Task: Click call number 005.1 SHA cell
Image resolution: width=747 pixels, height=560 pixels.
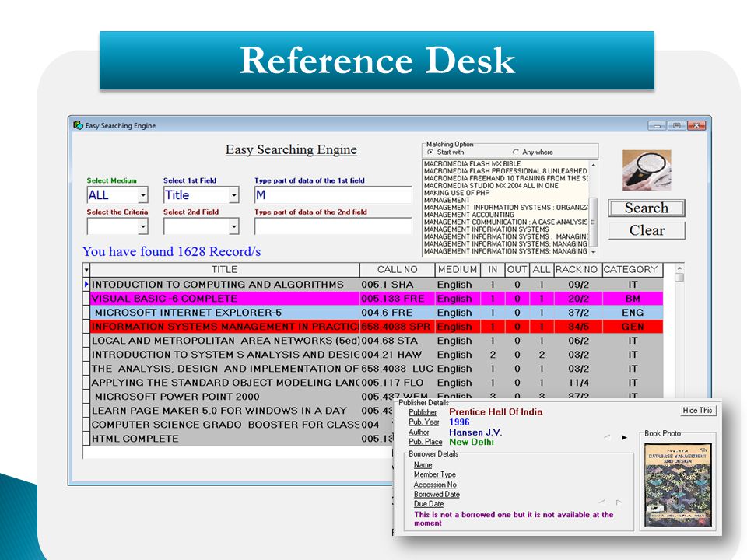Action: pos(398,285)
